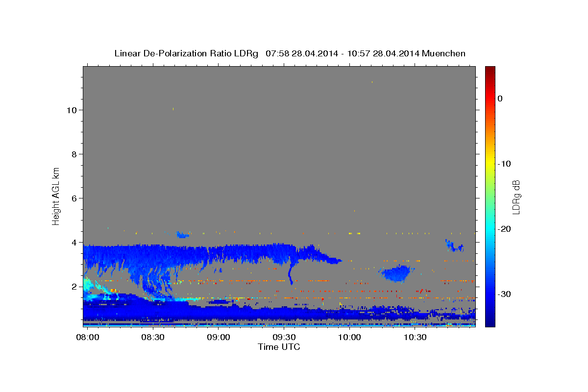Click the "Time UTC" x-axis label

pyautogui.click(x=279, y=347)
